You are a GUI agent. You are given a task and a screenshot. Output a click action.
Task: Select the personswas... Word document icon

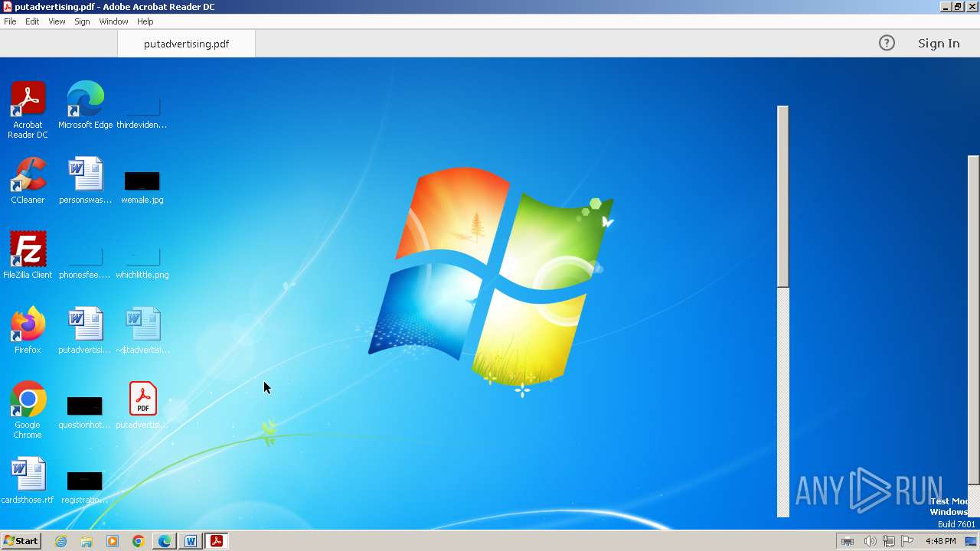point(85,181)
